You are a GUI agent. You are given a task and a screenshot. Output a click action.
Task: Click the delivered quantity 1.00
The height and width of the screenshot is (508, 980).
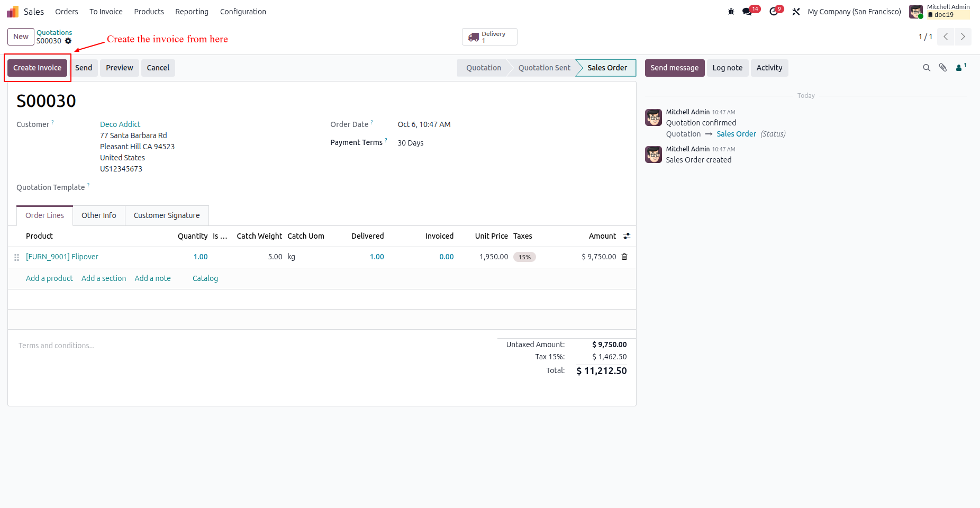pos(377,257)
